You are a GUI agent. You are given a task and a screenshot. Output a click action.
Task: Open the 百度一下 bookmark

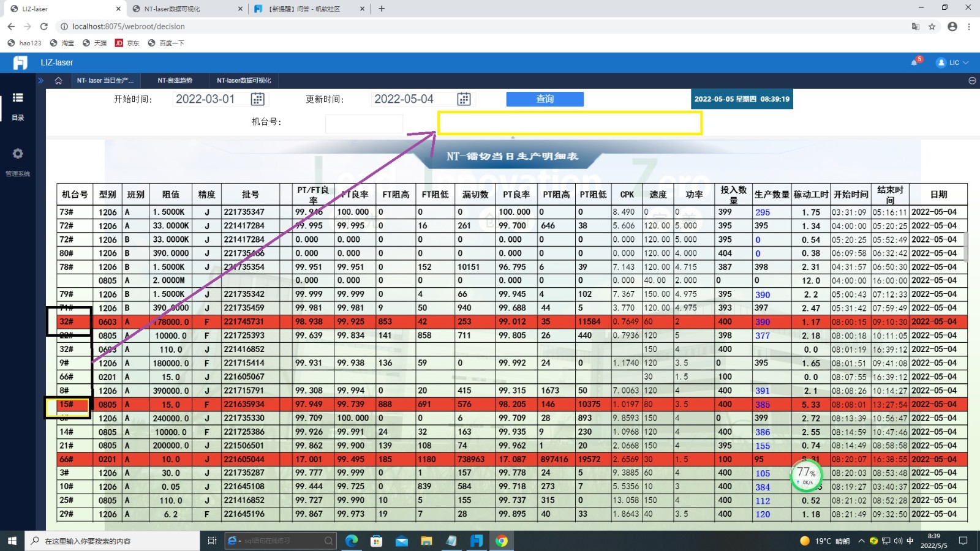[x=166, y=43]
